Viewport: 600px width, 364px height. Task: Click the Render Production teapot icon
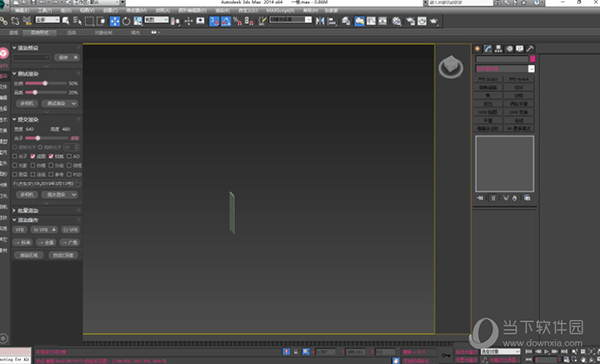click(434, 21)
